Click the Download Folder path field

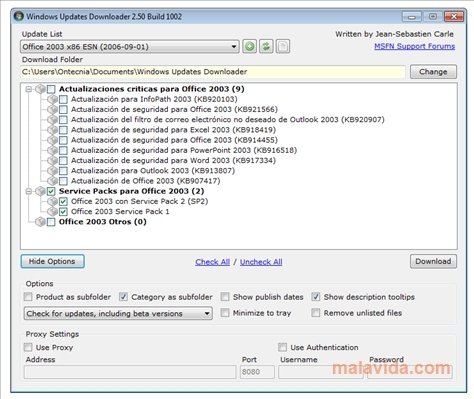point(213,72)
